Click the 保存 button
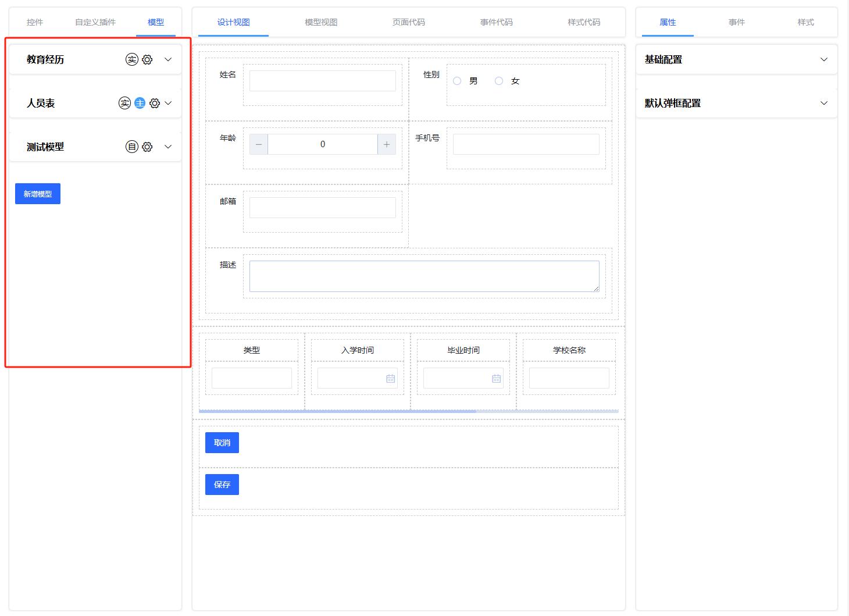 [222, 485]
